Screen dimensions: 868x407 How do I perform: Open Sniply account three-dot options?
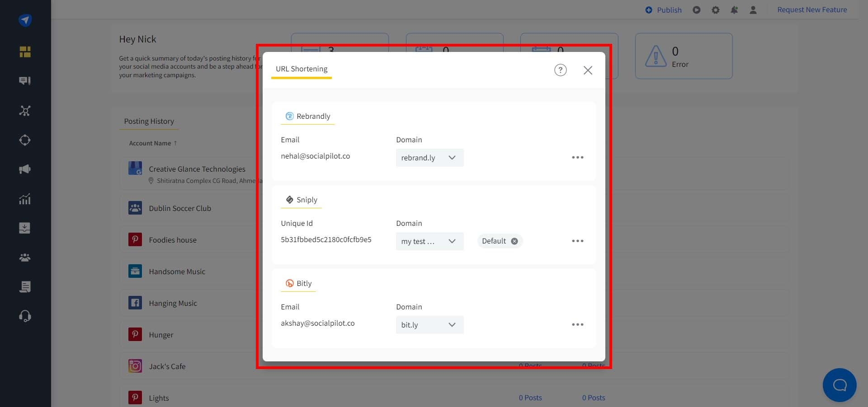(x=577, y=241)
